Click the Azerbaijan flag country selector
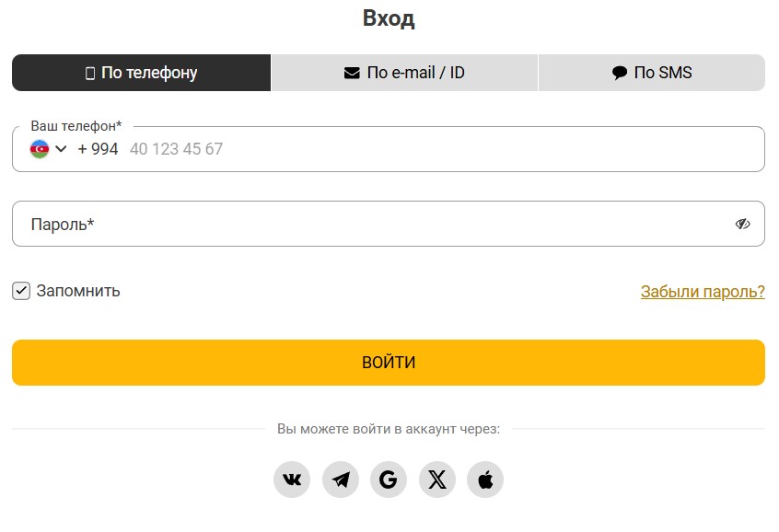779x532 pixels. point(40,149)
